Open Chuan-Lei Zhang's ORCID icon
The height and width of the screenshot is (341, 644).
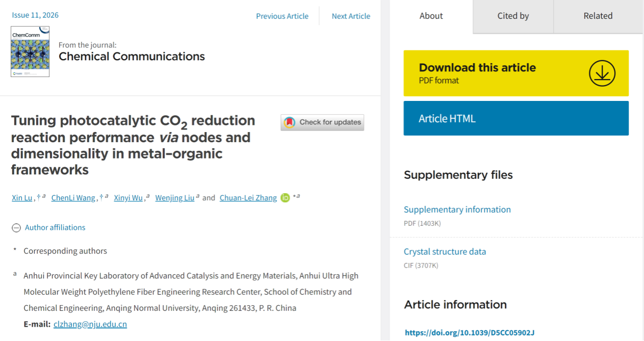coord(285,198)
